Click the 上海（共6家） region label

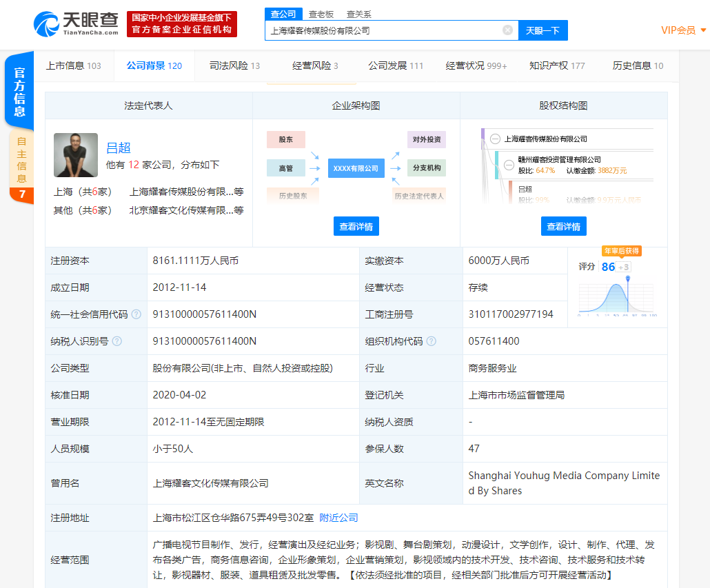click(x=83, y=192)
